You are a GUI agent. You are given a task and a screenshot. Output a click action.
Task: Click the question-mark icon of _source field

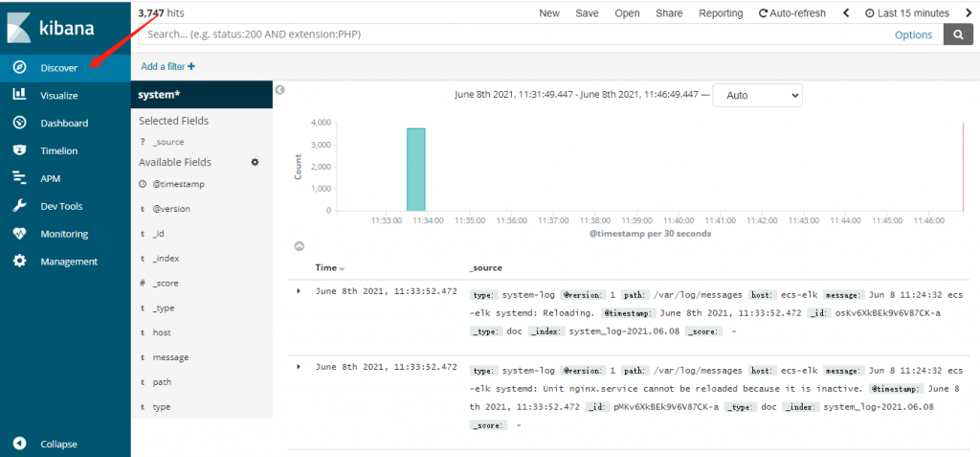click(143, 142)
